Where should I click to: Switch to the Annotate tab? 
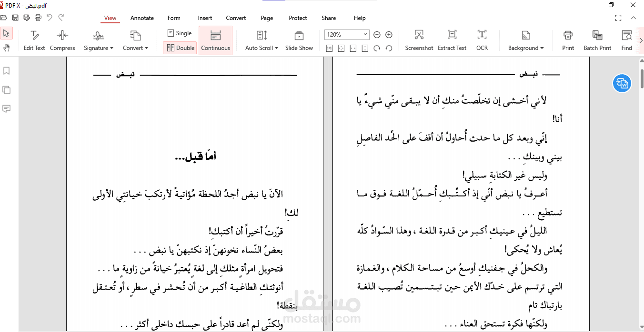[x=142, y=18]
